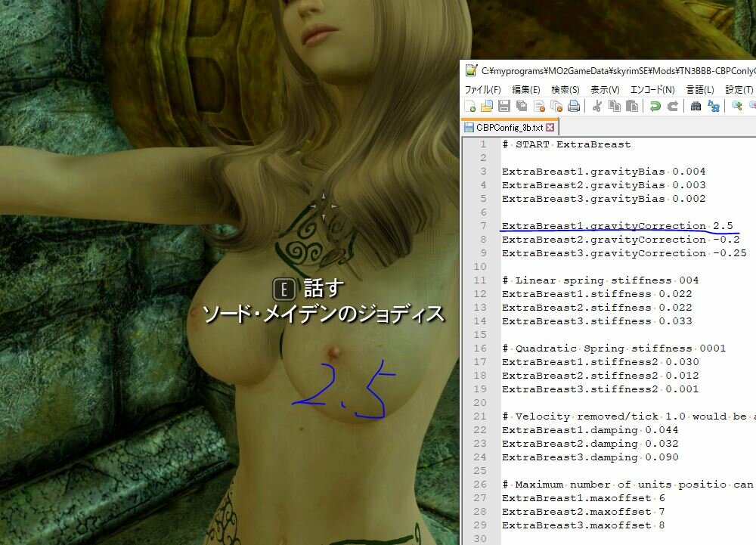Click the ExtraBreast2.gravityBias 0.003 line

click(603, 185)
